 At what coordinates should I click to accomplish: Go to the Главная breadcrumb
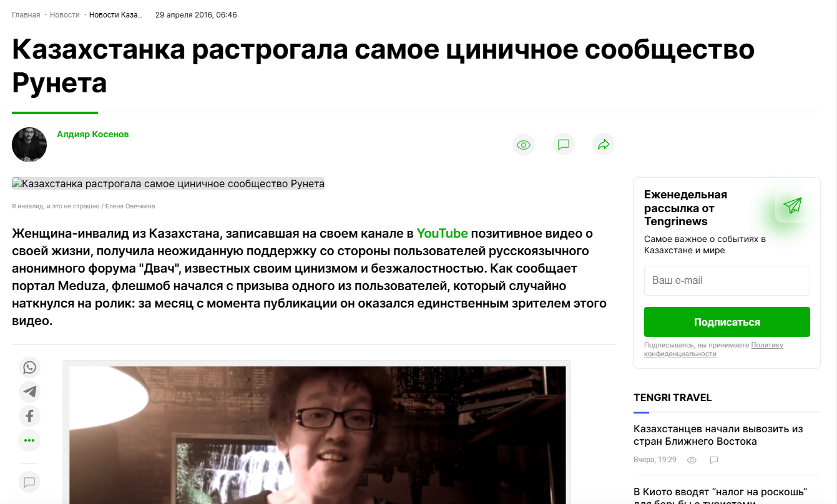pyautogui.click(x=26, y=14)
